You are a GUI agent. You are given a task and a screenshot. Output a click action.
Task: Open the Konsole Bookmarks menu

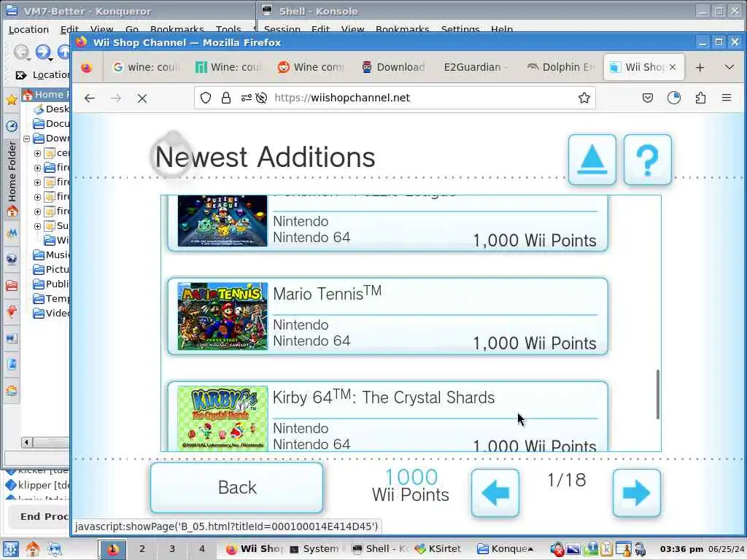point(402,29)
